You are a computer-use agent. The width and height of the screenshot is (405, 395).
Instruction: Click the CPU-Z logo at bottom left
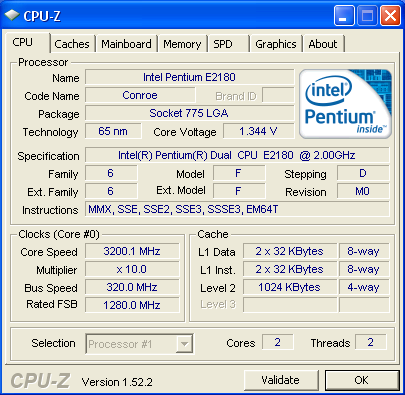40,381
